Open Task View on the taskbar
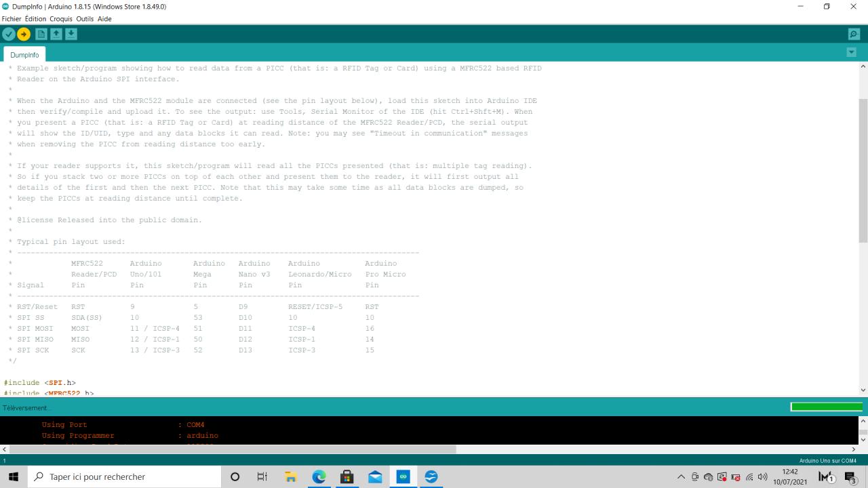 coord(262,477)
